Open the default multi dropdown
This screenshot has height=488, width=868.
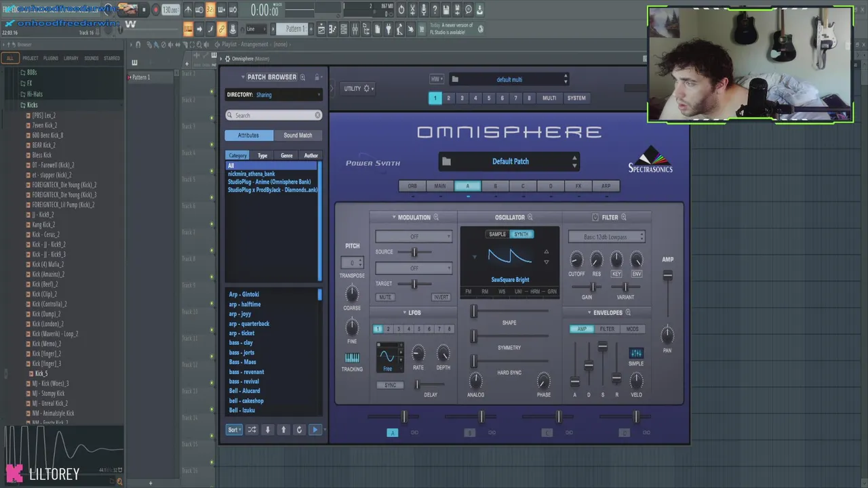coord(509,79)
